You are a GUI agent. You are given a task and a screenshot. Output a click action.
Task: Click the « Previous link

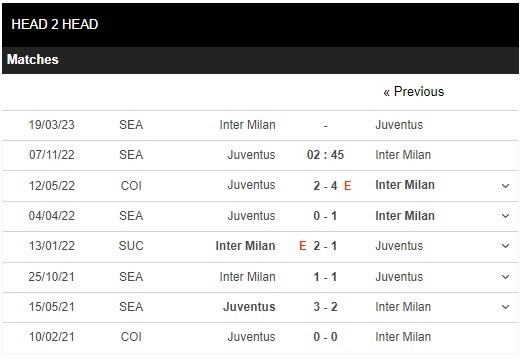413,92
